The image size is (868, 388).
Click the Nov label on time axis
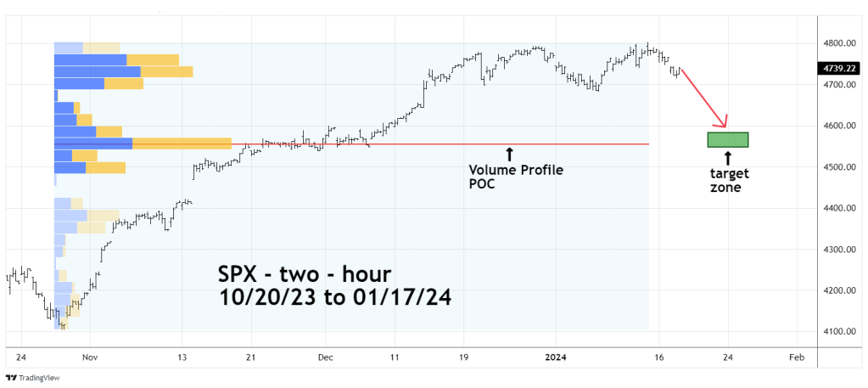pos(92,358)
